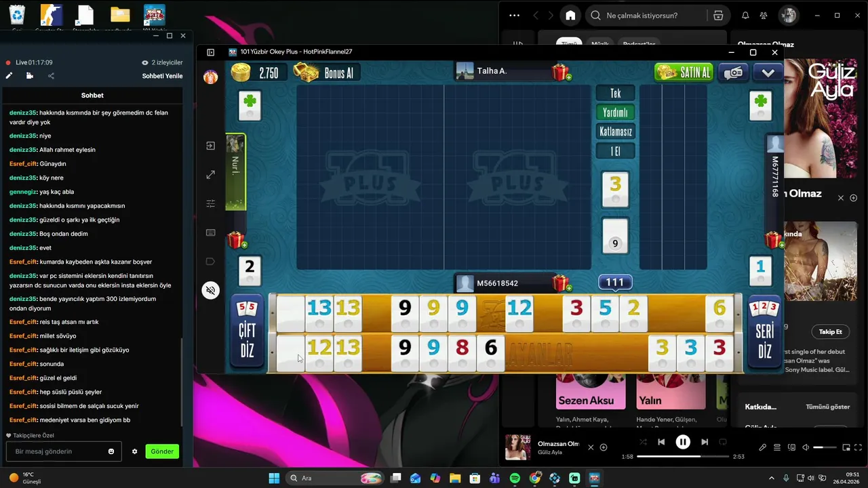Screen dimensions: 868x488
Task: Open the in-game chat radio icon
Action: point(734,73)
